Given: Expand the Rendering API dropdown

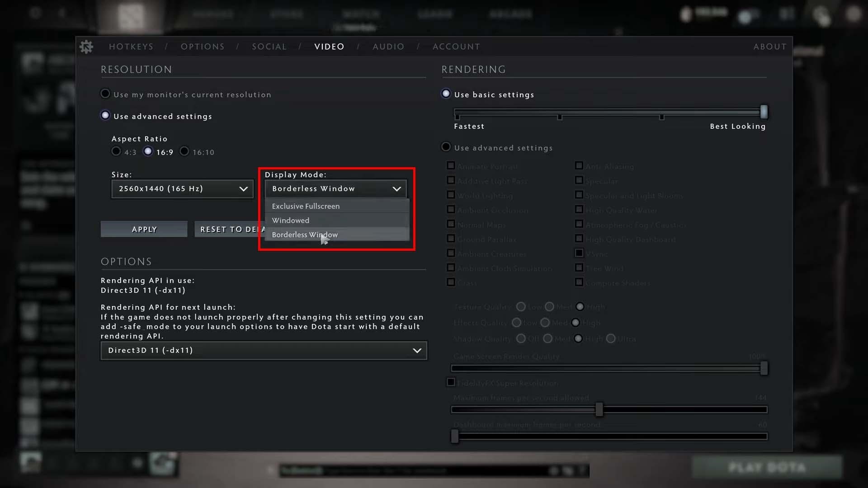Looking at the screenshot, I should coord(417,350).
